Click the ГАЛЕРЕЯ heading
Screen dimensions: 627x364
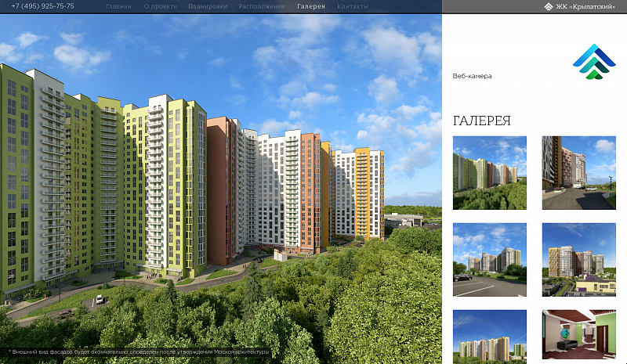pyautogui.click(x=482, y=121)
